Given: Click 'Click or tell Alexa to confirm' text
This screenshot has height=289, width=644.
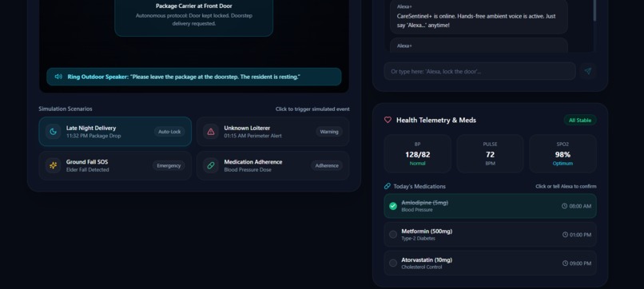Looking at the screenshot, I should (x=566, y=186).
